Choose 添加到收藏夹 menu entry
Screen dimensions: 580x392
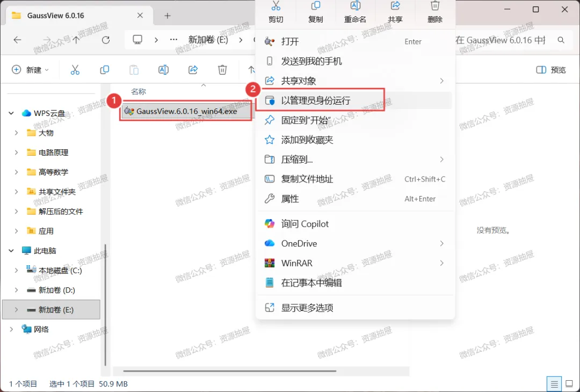click(355, 140)
